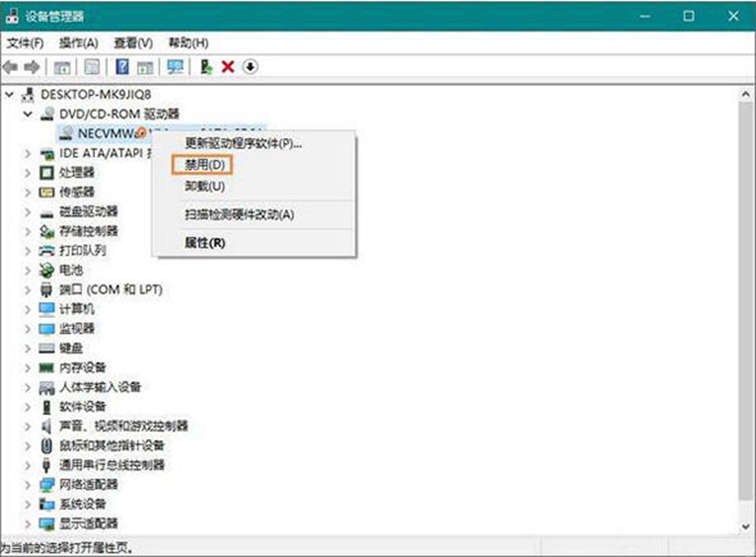Screen dimensions: 756x557
Task: Click the black down-arrow disable device icon
Action: point(250,67)
